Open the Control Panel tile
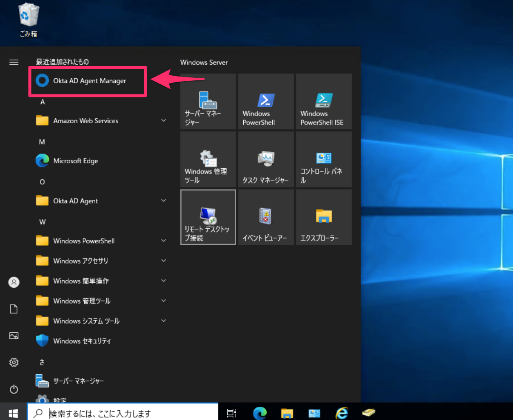 click(324, 159)
